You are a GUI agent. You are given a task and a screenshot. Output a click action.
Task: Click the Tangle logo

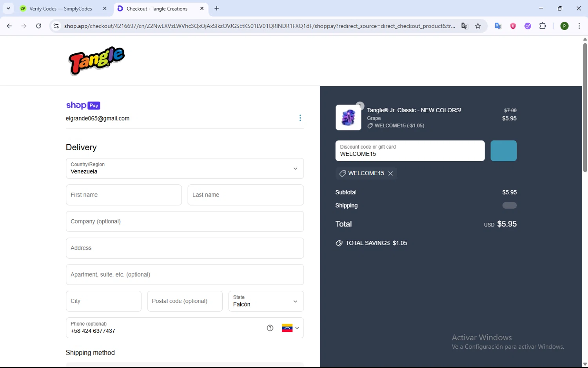tap(96, 60)
